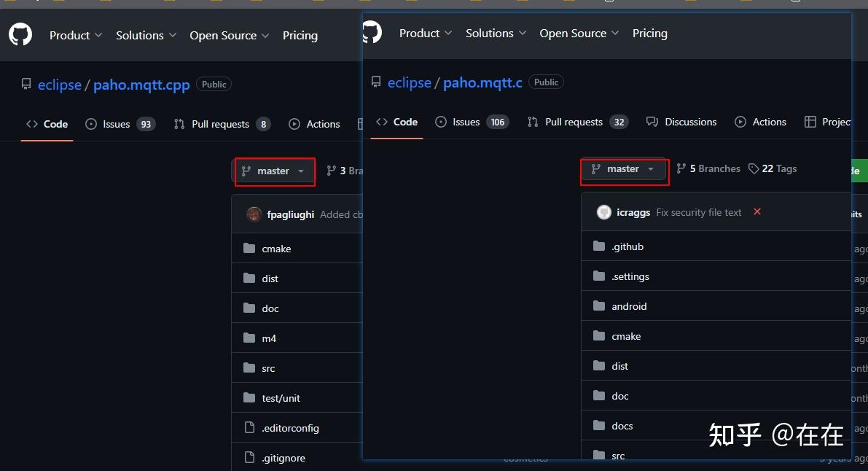
Task: Open src folder in paho.mqtt.cpp
Action: tap(268, 368)
